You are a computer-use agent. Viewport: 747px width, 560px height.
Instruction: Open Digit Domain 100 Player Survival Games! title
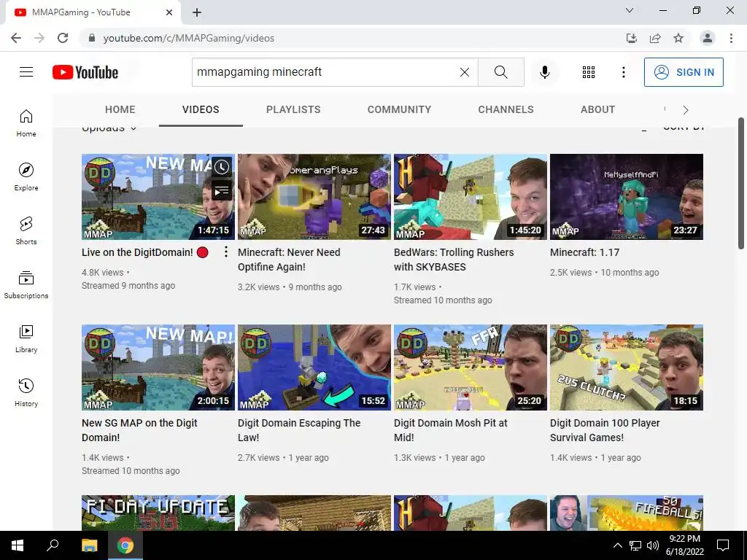tap(605, 430)
